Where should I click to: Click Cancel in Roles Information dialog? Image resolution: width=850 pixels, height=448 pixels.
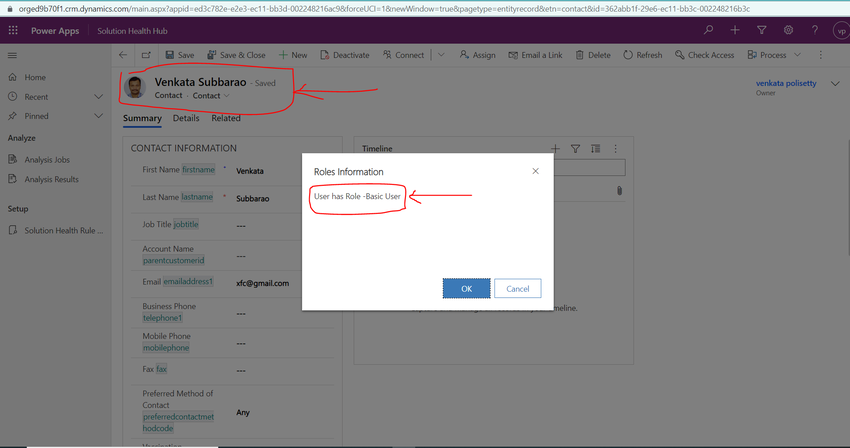(518, 289)
